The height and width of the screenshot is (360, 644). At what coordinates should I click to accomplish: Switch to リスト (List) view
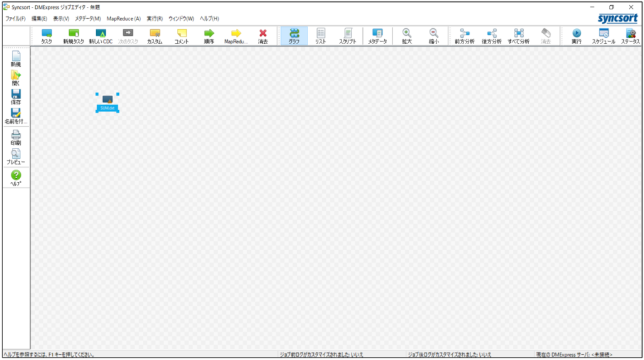[321, 36]
